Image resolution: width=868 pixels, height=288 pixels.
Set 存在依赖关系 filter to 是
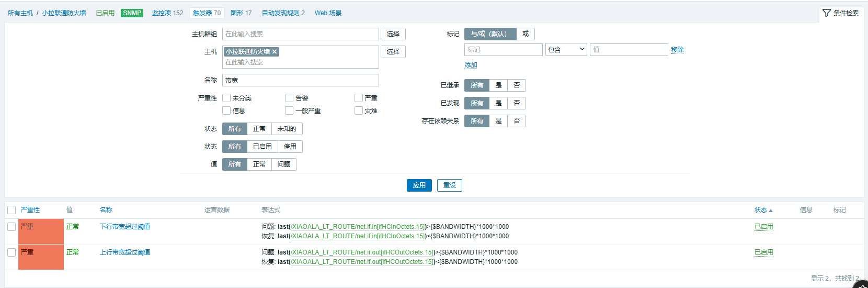498,121
